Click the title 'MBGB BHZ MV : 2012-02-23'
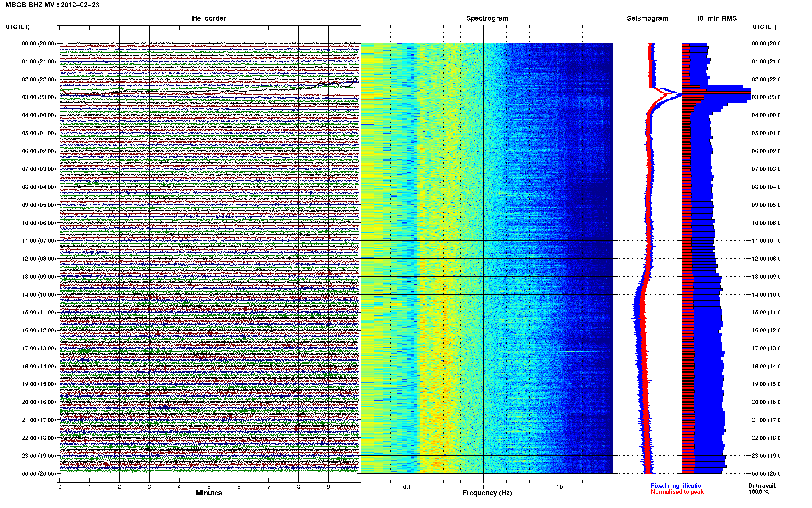Image resolution: width=812 pixels, height=508 pixels. coord(52,5)
